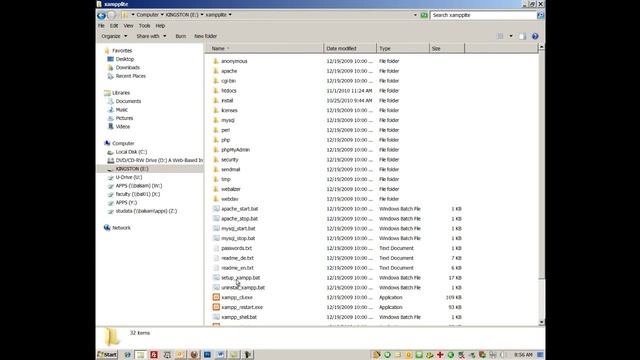Select Local Disk (C:) in navigation pane
Viewport: 640px width, 360px height.
click(131, 152)
